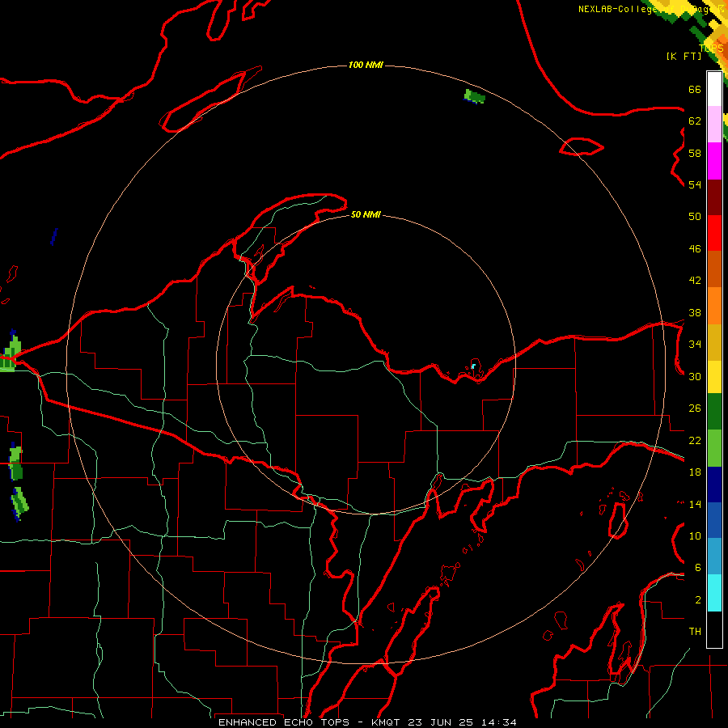Image resolution: width=728 pixels, height=728 pixels.
Task: Select the magenta swatch in the color scale
Action: (714, 161)
